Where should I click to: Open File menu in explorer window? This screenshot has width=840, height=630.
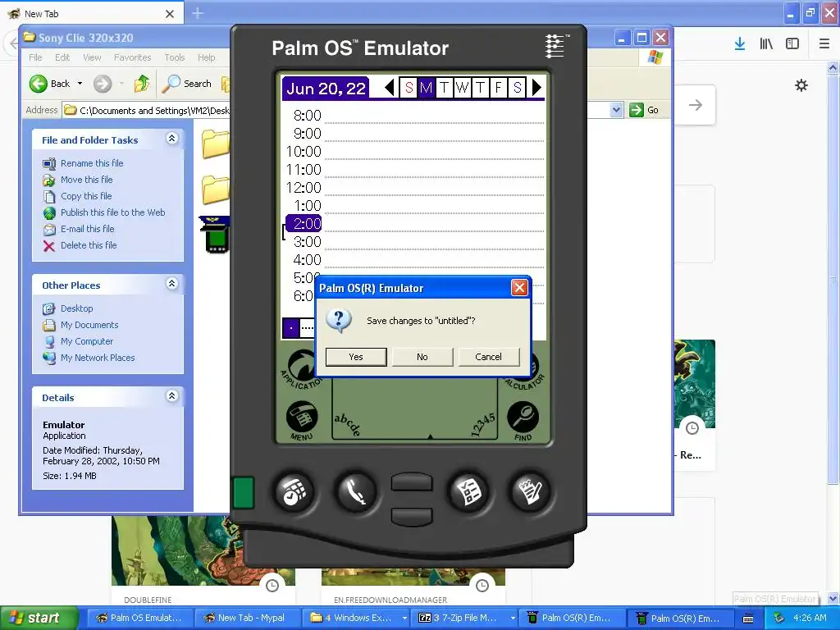[x=35, y=57]
